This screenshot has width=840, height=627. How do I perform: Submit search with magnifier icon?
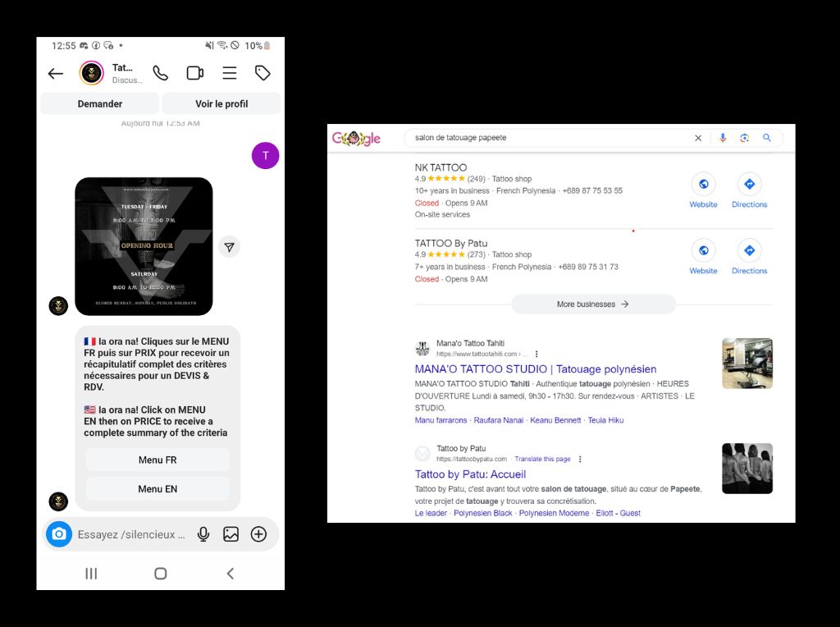[x=767, y=138]
